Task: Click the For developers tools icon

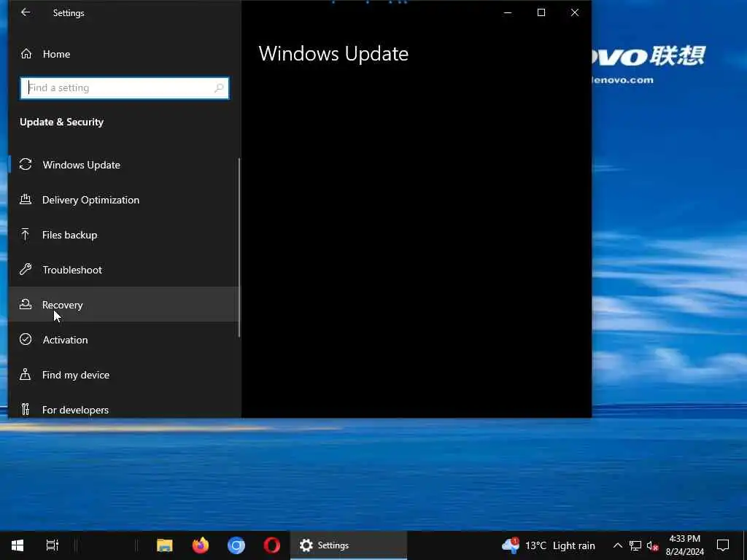Action: [x=26, y=409]
